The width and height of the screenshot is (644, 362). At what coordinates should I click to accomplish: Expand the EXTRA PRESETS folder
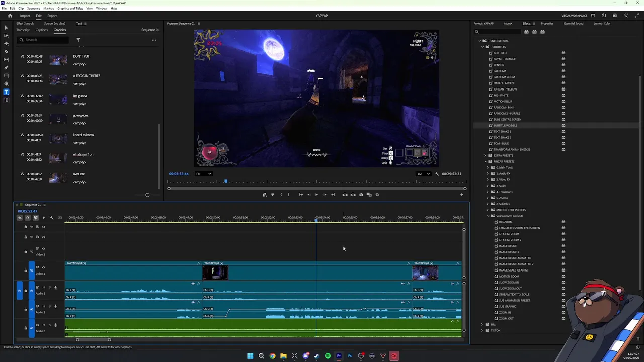pyautogui.click(x=485, y=155)
